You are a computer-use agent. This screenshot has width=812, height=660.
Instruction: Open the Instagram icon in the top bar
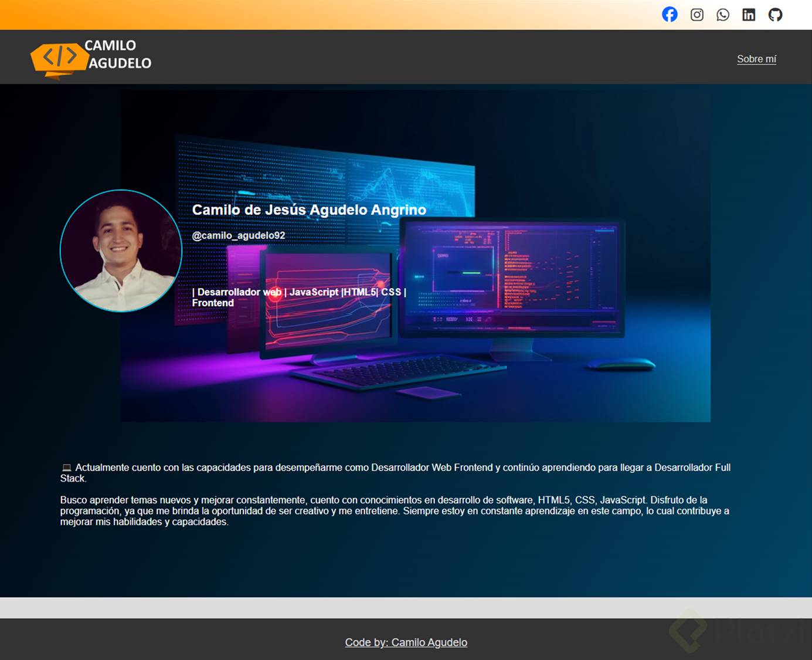(x=697, y=15)
